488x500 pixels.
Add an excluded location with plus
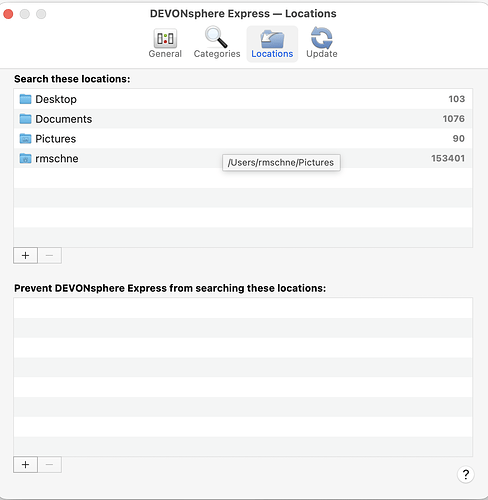point(25,465)
